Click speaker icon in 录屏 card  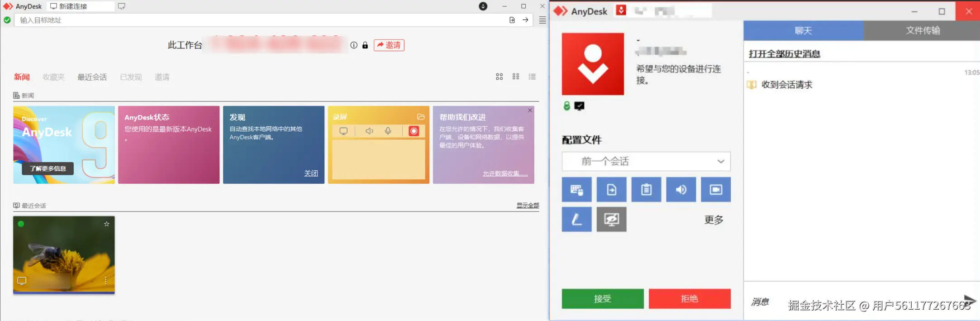369,131
